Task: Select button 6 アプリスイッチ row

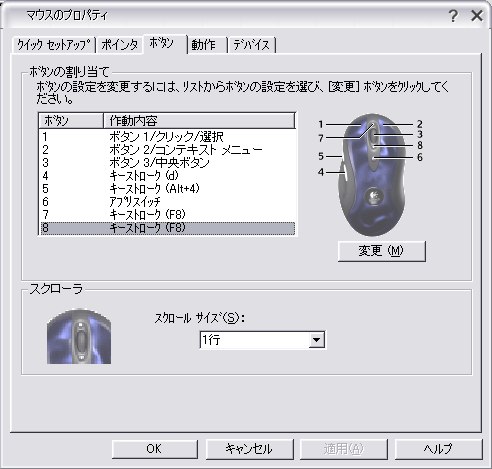Action: (167, 202)
